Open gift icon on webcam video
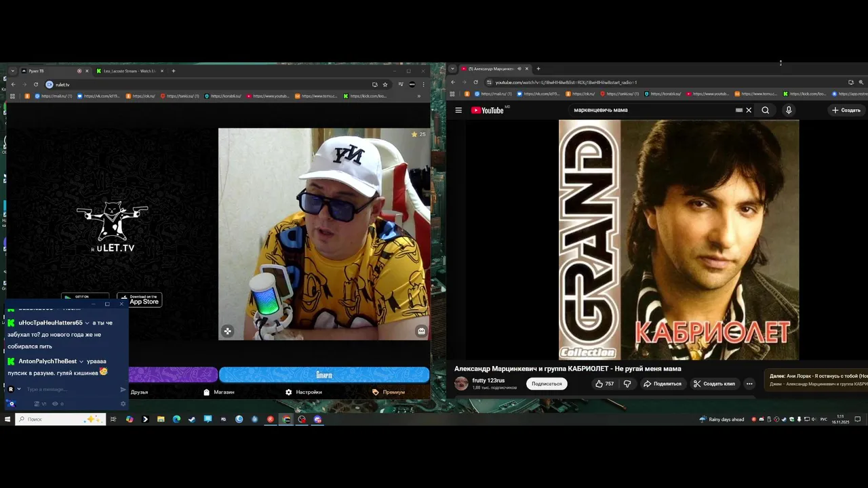Image resolution: width=868 pixels, height=488 pixels. click(x=421, y=331)
